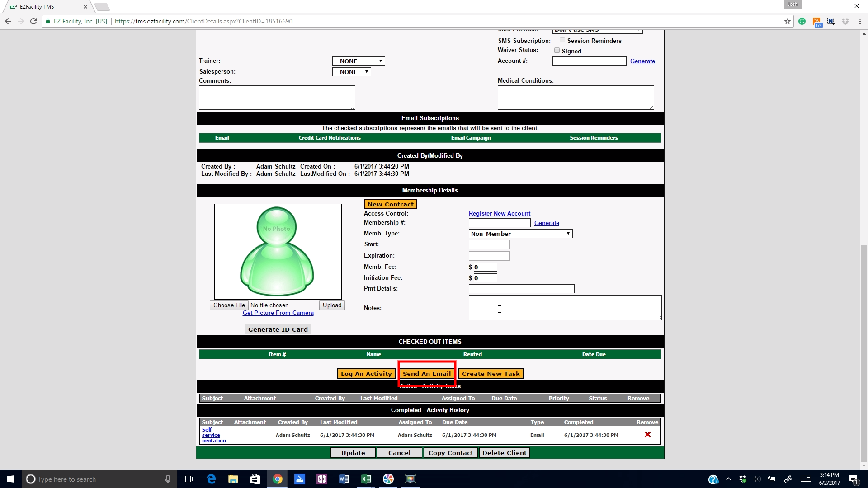The image size is (868, 488).
Task: Toggle Session Reminders SMS checkbox
Action: click(x=562, y=40)
